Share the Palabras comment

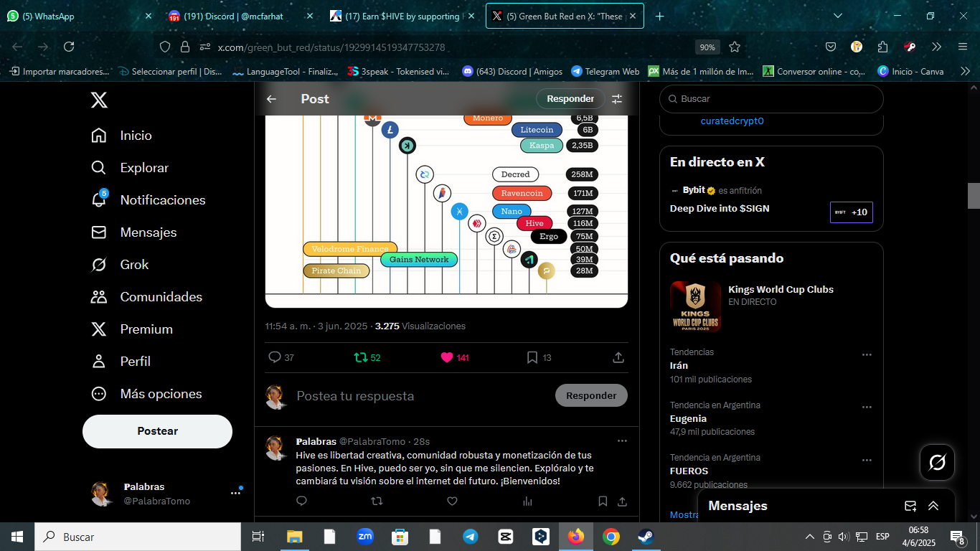pos(622,501)
